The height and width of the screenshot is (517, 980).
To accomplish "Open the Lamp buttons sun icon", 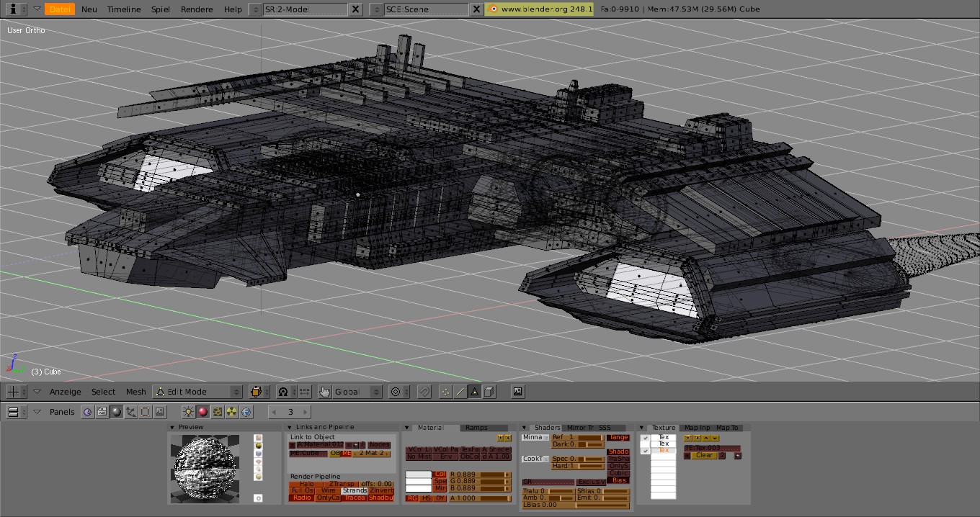I will tap(188, 412).
